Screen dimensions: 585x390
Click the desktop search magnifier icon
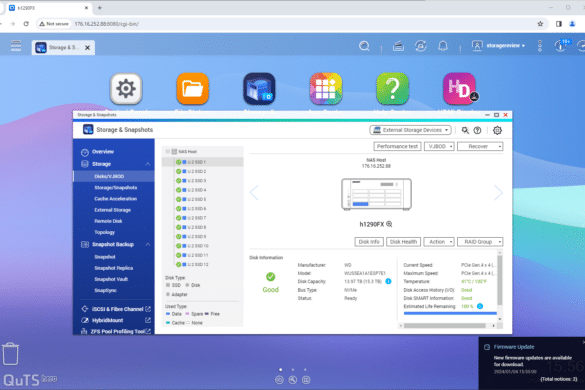click(364, 46)
